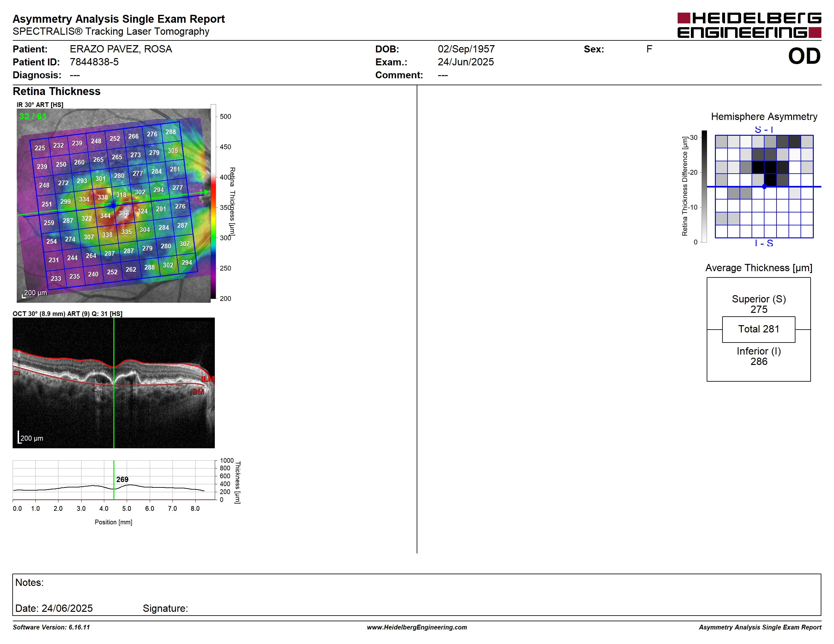Select the Patient ID 7844838-5
834x644 pixels.
(x=94, y=62)
